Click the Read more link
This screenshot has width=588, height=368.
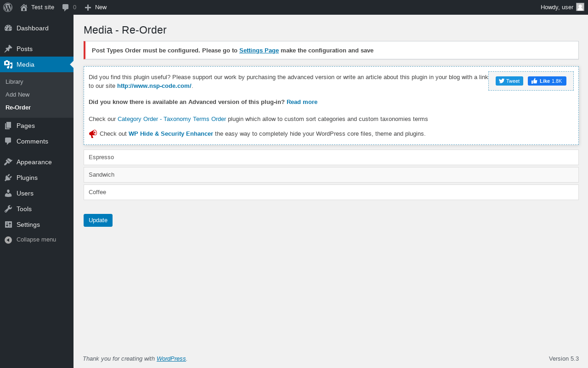pyautogui.click(x=302, y=102)
